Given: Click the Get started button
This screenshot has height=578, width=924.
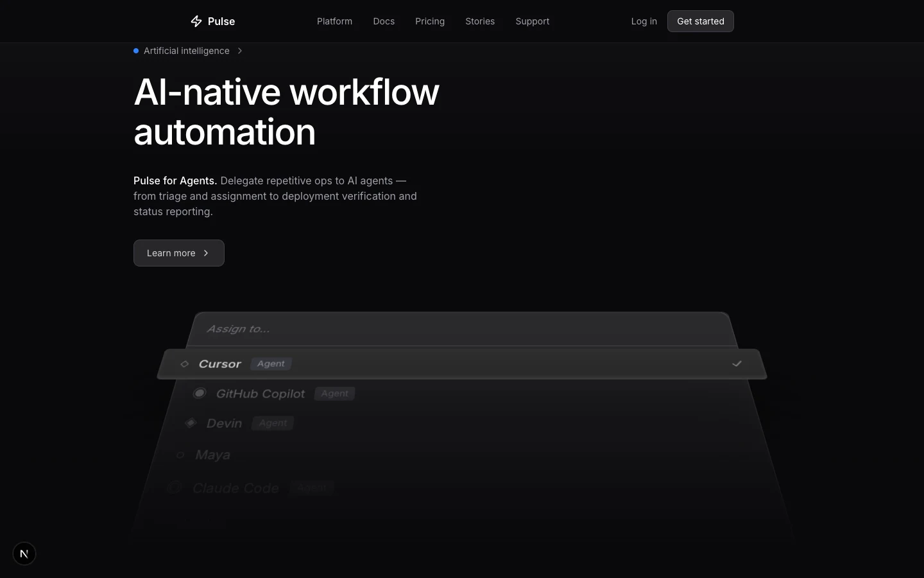Looking at the screenshot, I should tap(701, 21).
